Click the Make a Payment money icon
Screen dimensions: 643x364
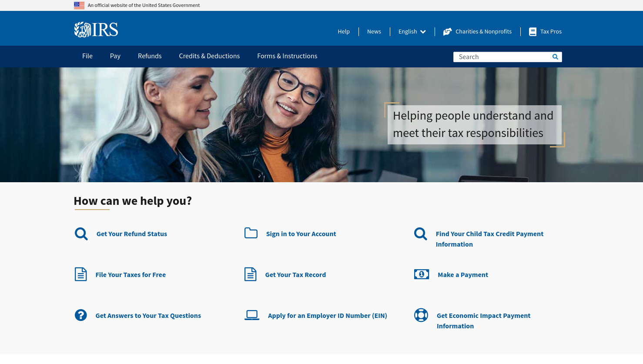pyautogui.click(x=422, y=274)
